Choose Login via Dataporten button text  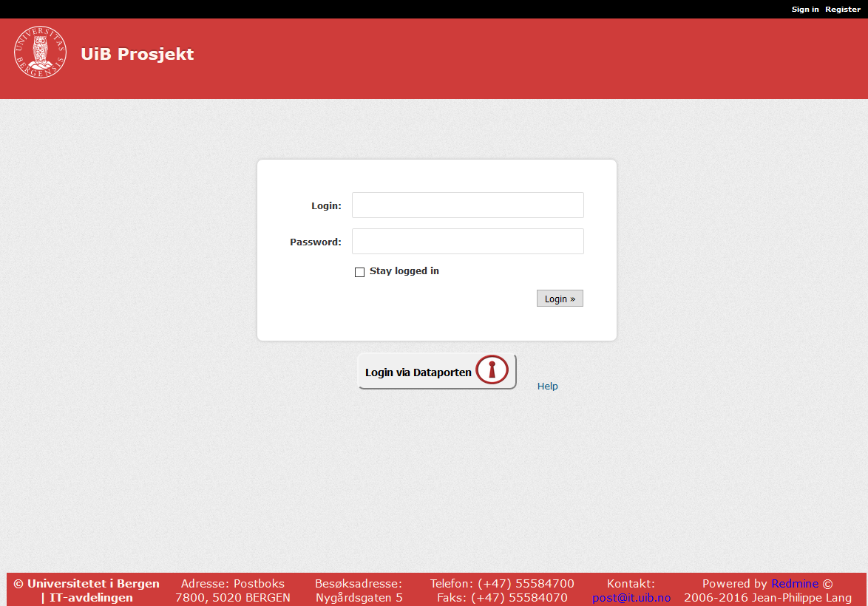(x=418, y=372)
